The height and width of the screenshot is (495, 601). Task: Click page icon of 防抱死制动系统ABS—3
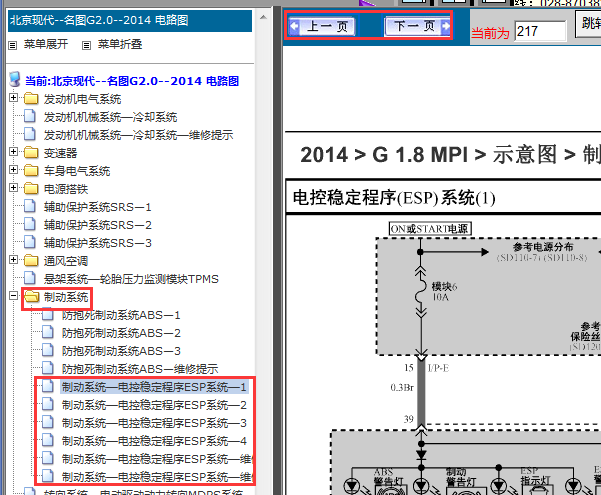[x=48, y=350]
